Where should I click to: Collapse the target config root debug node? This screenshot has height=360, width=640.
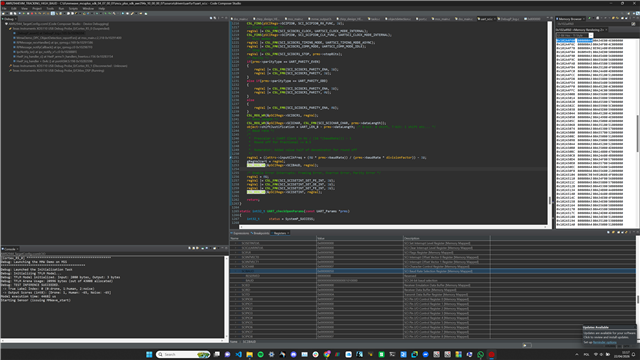click(6, 24)
